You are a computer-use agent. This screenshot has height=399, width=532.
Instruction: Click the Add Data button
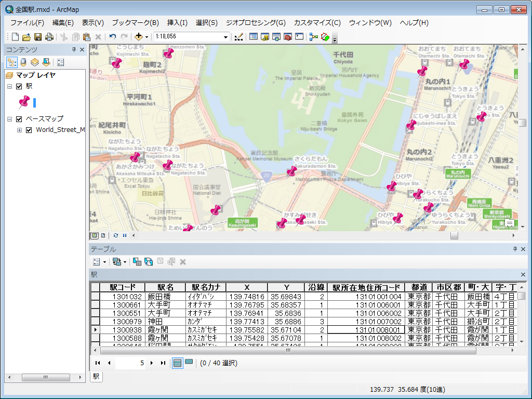138,37
